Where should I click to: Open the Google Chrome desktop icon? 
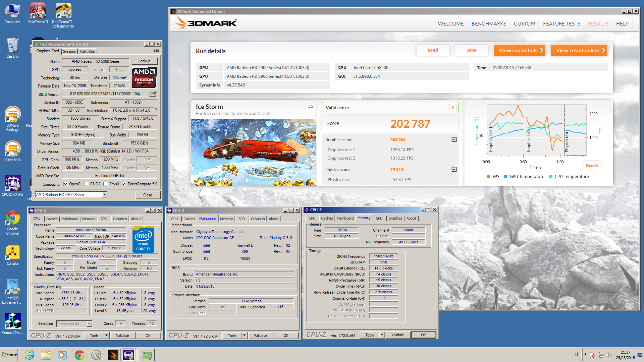12,223
